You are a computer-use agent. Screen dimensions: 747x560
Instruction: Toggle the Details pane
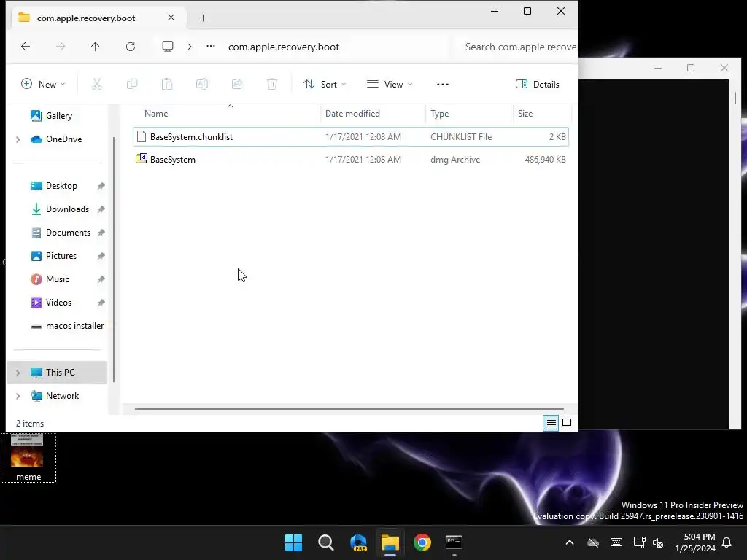click(538, 85)
